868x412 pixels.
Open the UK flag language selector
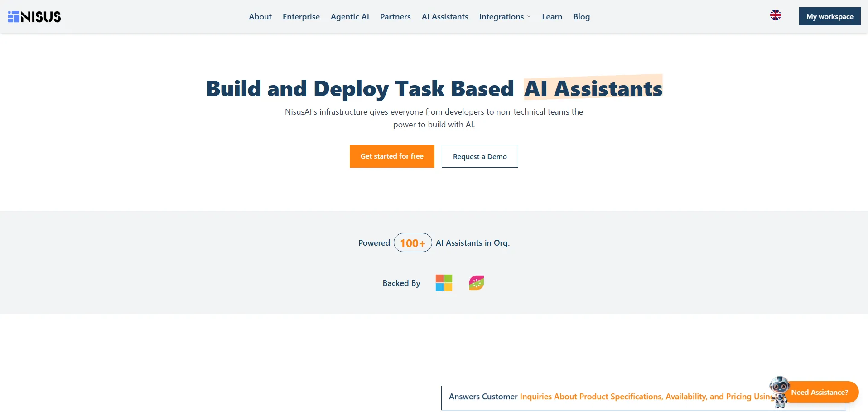pos(775,15)
